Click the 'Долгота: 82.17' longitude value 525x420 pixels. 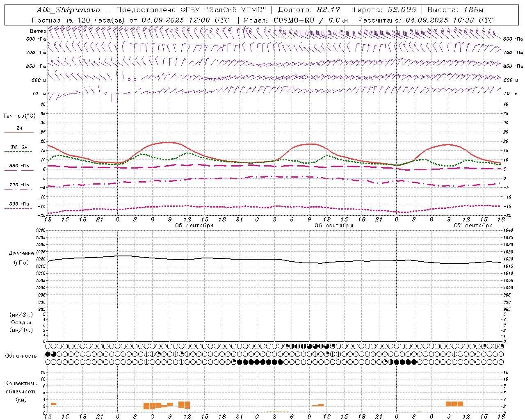[309, 10]
